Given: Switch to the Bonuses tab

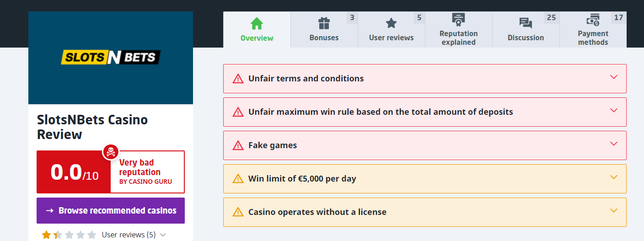Looking at the screenshot, I should coord(324,37).
